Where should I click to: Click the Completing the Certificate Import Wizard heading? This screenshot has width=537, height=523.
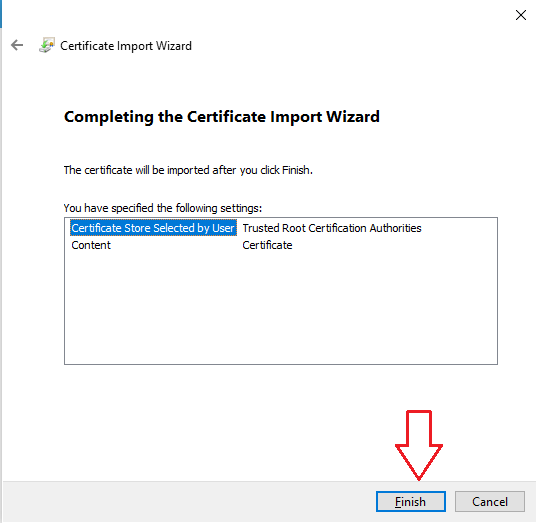(x=222, y=117)
